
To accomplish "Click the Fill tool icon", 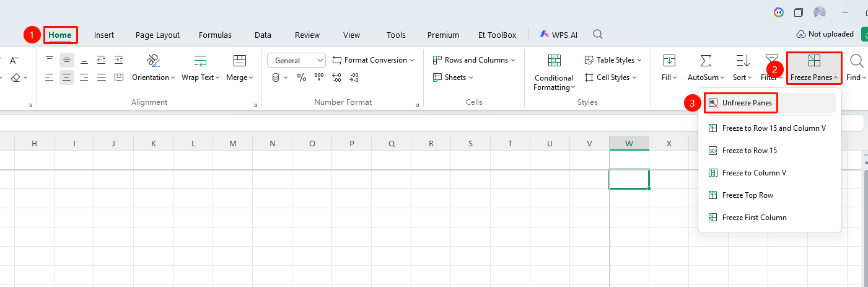I will 669,60.
